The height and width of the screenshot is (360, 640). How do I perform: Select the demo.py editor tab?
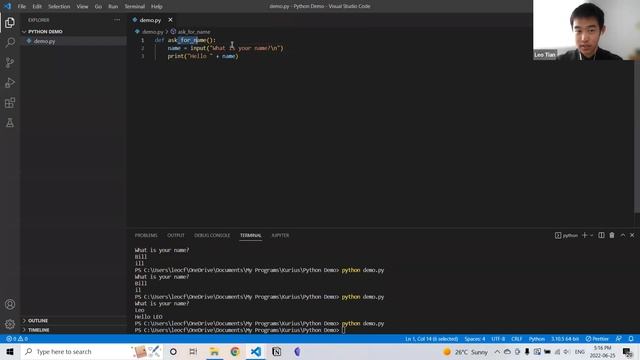pos(150,20)
